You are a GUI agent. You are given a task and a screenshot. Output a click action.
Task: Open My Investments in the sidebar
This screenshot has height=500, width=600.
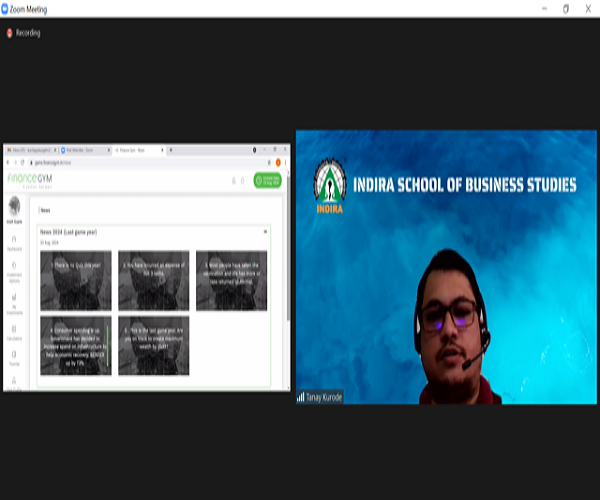[x=14, y=304]
